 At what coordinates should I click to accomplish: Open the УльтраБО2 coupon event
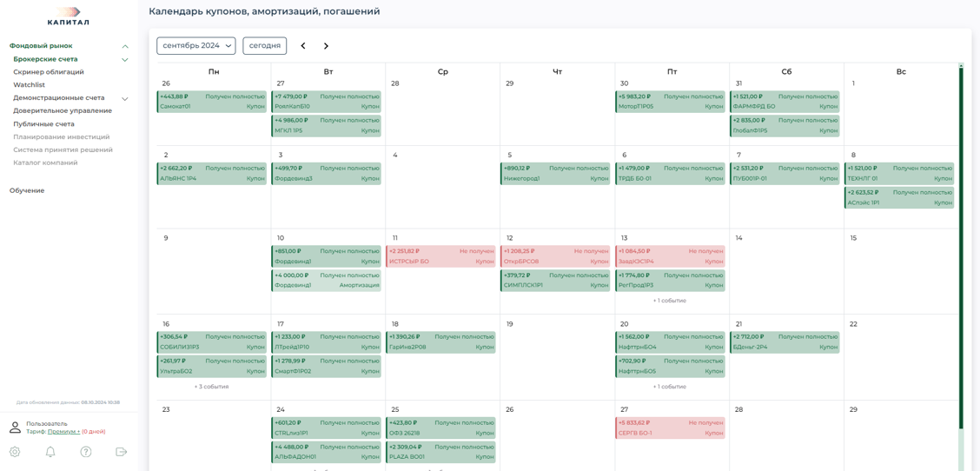212,366
